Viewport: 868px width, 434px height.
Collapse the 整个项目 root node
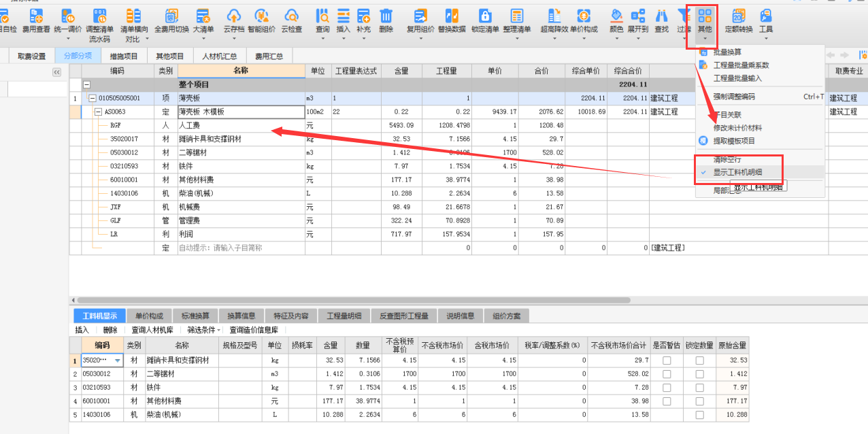(x=86, y=85)
